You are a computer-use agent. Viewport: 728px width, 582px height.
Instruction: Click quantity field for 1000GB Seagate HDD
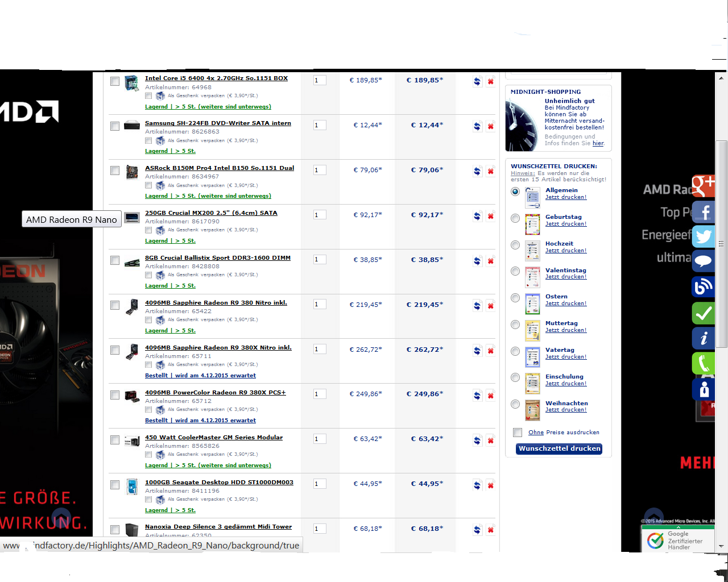coord(320,484)
